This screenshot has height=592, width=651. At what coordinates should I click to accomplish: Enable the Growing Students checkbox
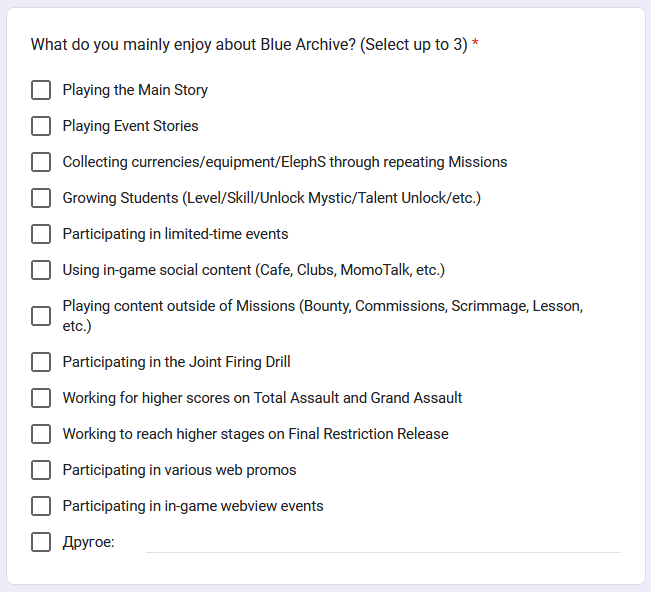tap(41, 198)
